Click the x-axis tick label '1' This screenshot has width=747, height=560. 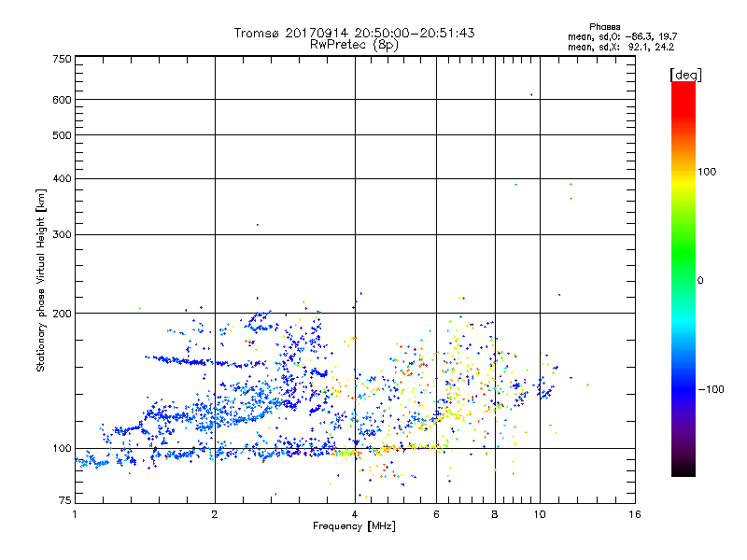pyautogui.click(x=75, y=514)
